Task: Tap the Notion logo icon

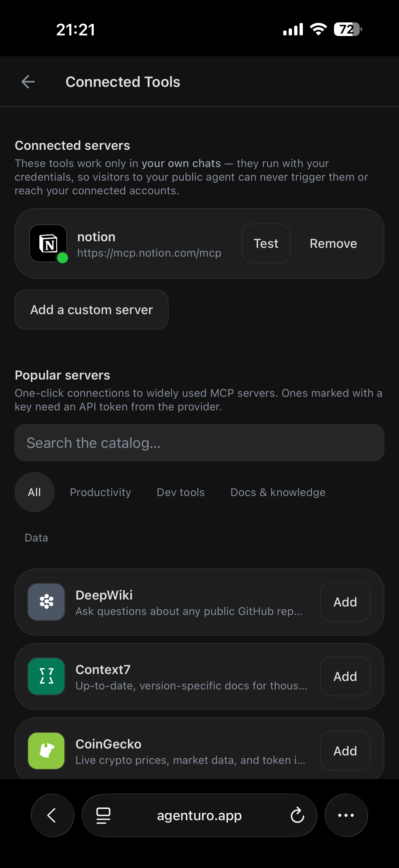Action: (x=48, y=243)
